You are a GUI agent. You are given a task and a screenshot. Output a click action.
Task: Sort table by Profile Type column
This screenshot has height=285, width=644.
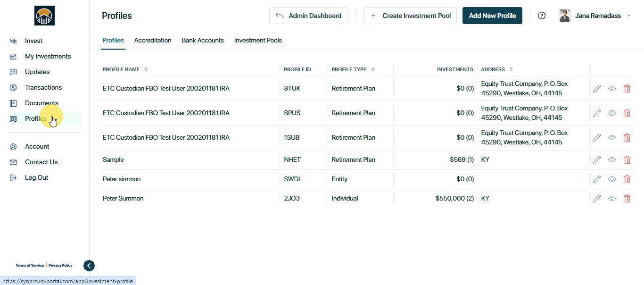tap(373, 69)
